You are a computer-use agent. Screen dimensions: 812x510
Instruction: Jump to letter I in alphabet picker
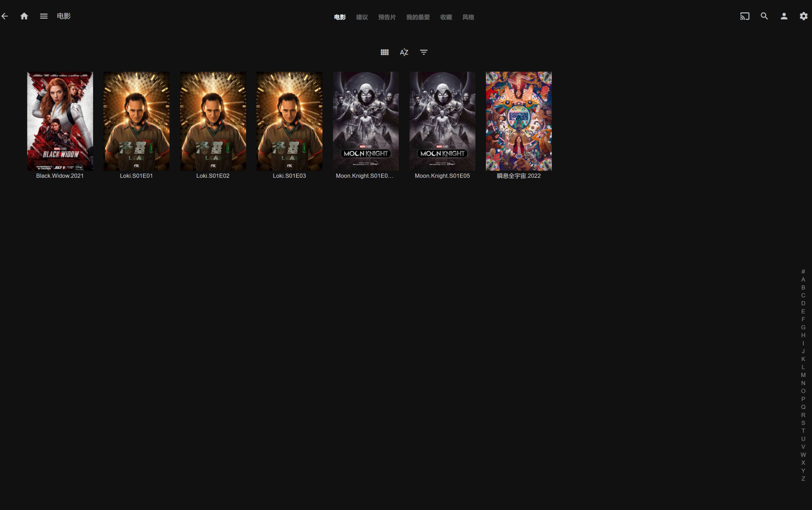[803, 343]
